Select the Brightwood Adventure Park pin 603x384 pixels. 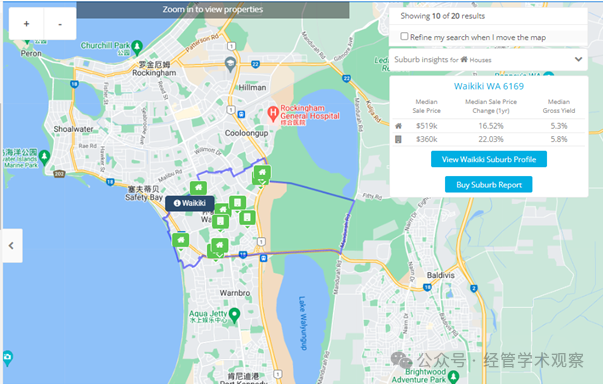pos(453,377)
